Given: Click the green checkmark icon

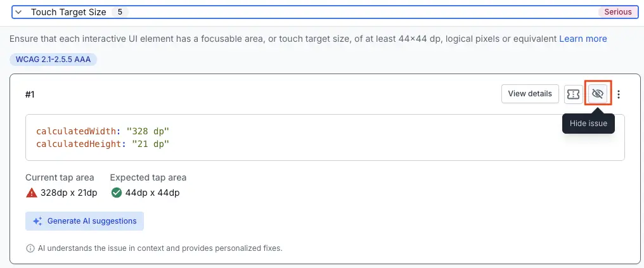Looking at the screenshot, I should pyautogui.click(x=116, y=193).
